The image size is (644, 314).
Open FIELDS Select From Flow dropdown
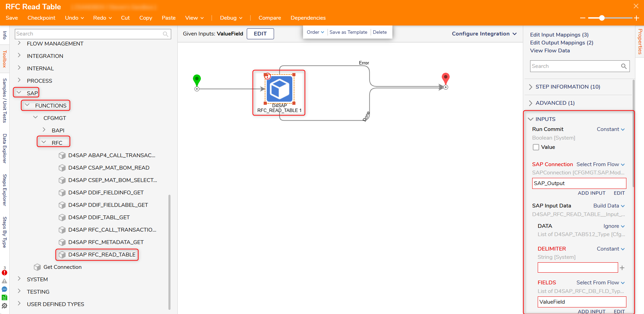(601, 283)
